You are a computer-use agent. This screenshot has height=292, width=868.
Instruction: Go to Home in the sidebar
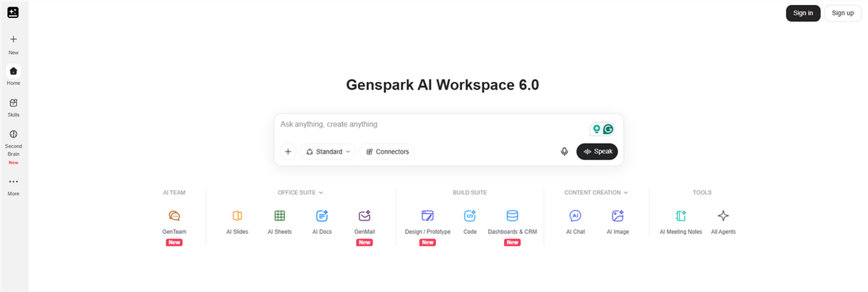tap(13, 75)
